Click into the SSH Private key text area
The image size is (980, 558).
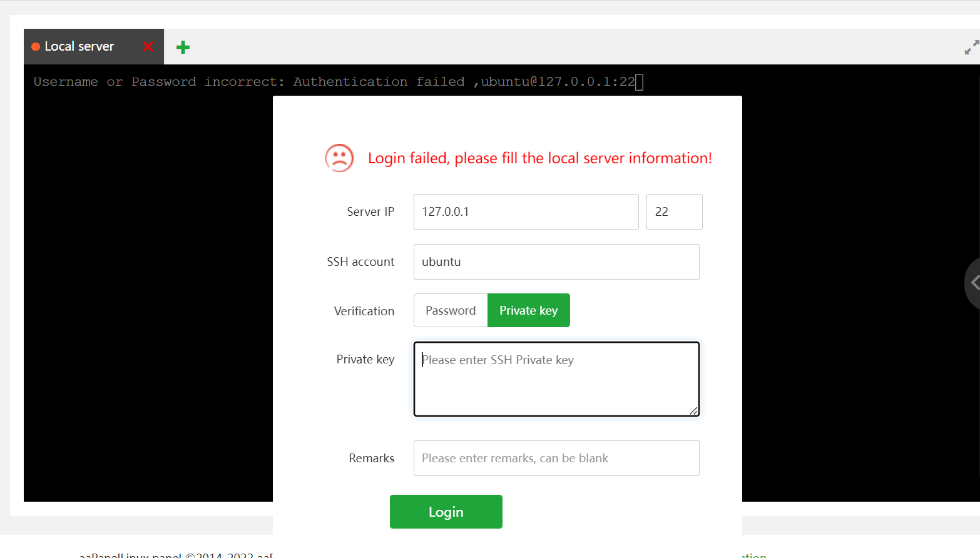coord(556,378)
